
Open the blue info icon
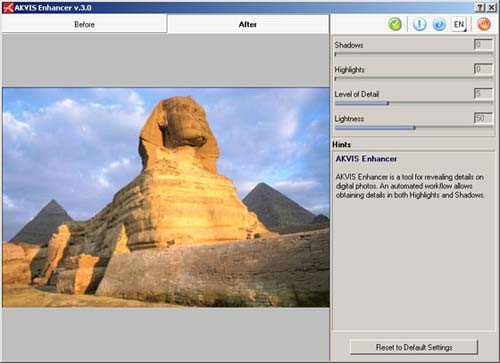(x=419, y=24)
